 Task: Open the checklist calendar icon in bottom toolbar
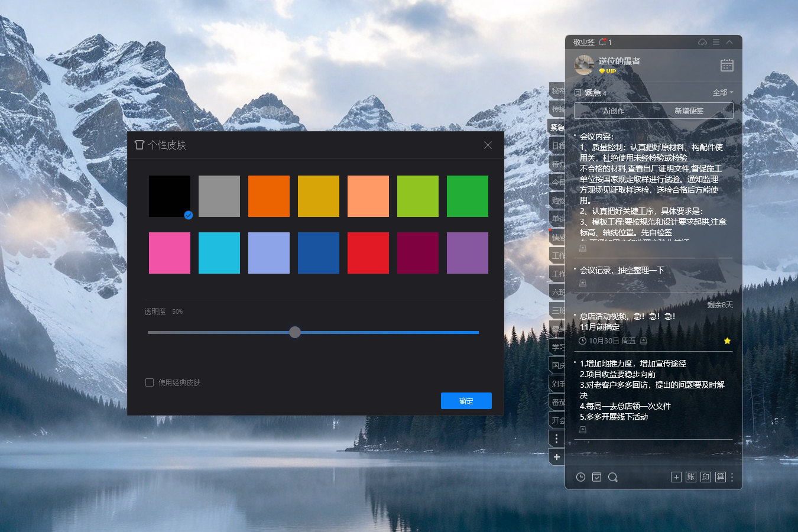[596, 477]
